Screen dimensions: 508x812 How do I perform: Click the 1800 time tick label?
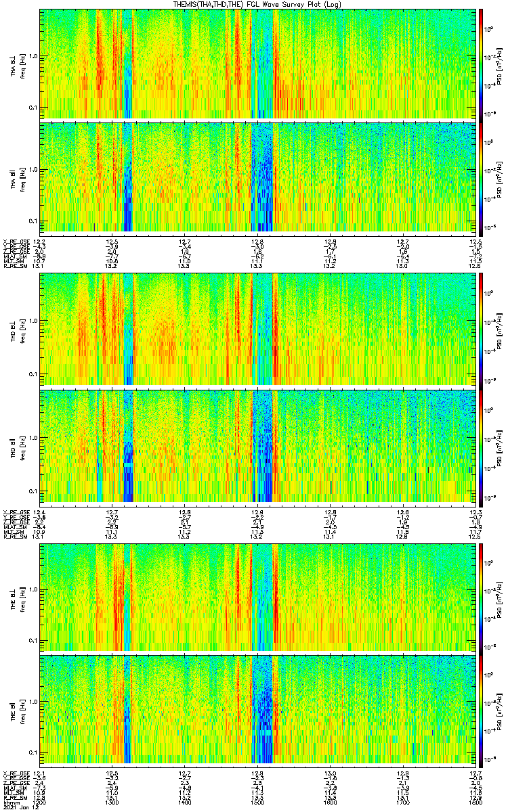click(x=475, y=801)
